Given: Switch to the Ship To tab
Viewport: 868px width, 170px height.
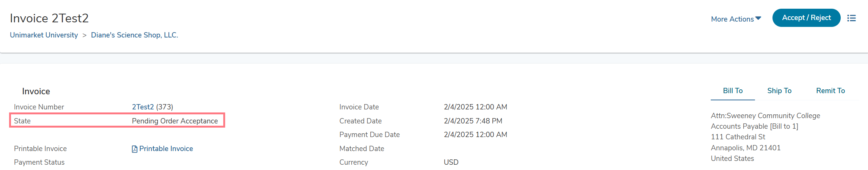Looking at the screenshot, I should pyautogui.click(x=779, y=91).
